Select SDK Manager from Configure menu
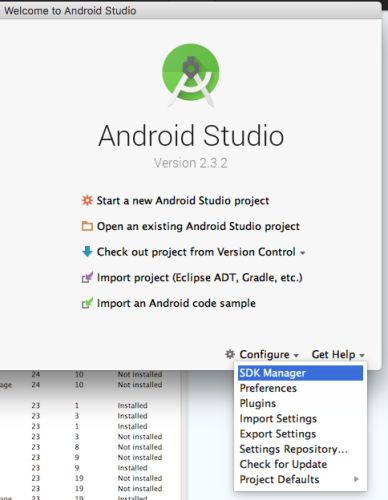 click(300, 373)
